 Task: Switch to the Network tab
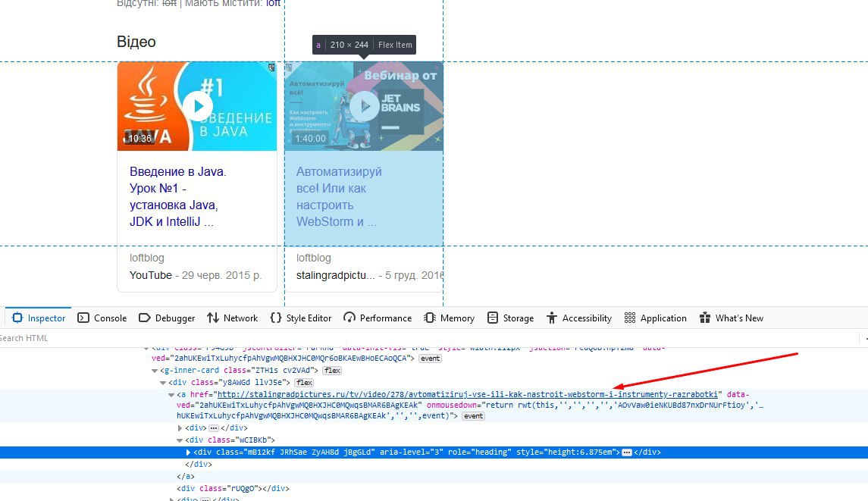click(233, 318)
